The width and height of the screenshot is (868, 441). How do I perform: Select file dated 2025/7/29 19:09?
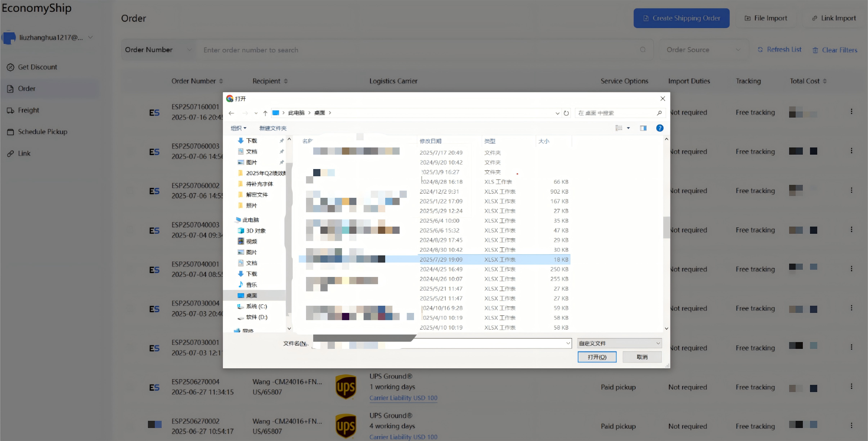click(441, 259)
